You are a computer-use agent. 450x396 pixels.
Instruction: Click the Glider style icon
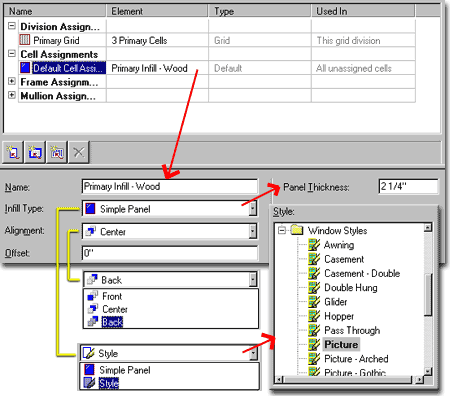tap(314, 302)
